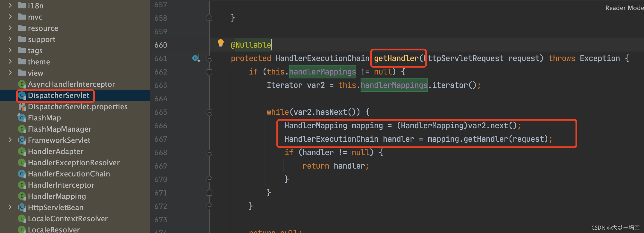Image resolution: width=644 pixels, height=233 pixels.
Task: Click the FrameworkServlet class icon
Action: coord(22,140)
